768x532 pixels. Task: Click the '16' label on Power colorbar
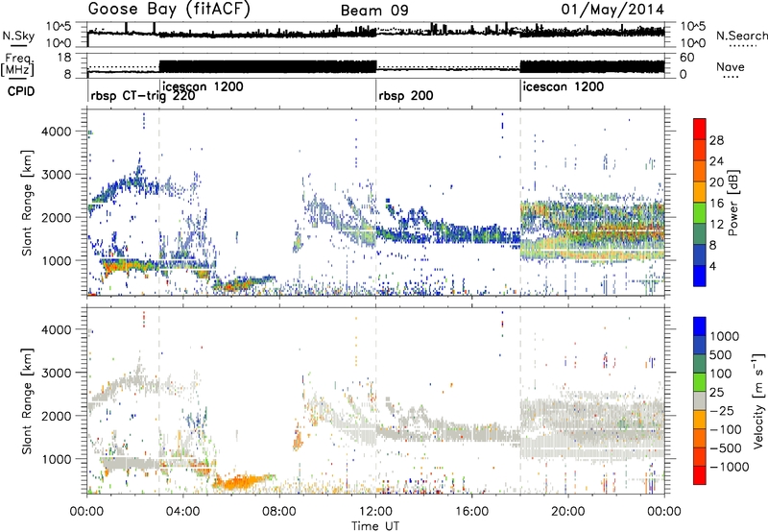716,204
